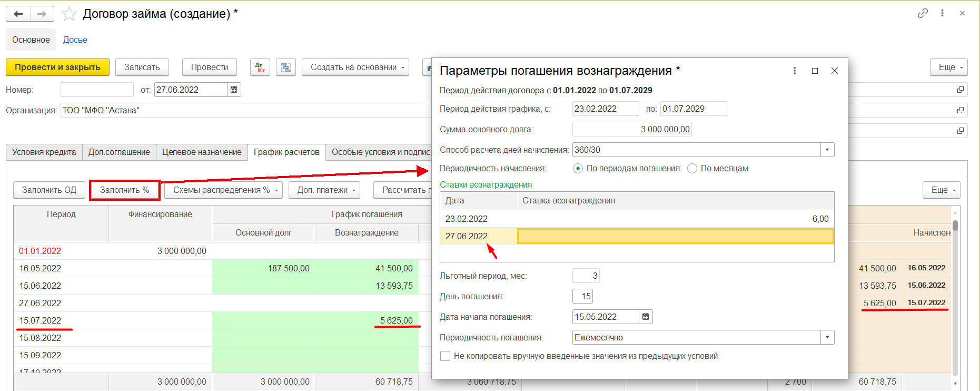Go forward with the right arrow button
Image resolution: width=980 pixels, height=391 pixels.
tap(42, 14)
